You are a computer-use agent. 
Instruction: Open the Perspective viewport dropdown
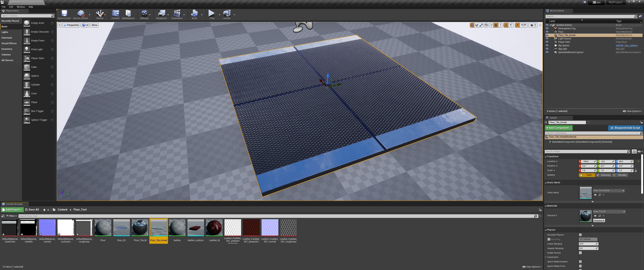[x=71, y=25]
